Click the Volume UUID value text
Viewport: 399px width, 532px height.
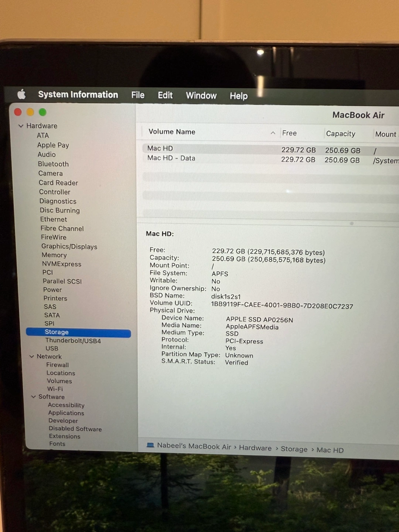[282, 306]
